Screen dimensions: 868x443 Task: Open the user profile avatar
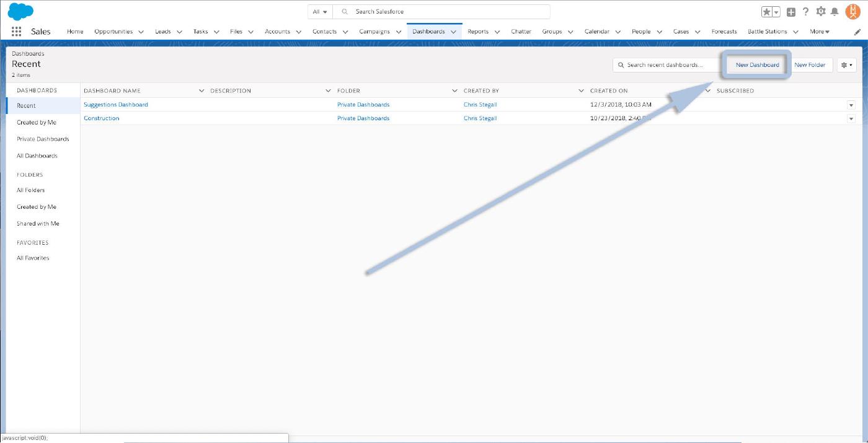(x=852, y=12)
